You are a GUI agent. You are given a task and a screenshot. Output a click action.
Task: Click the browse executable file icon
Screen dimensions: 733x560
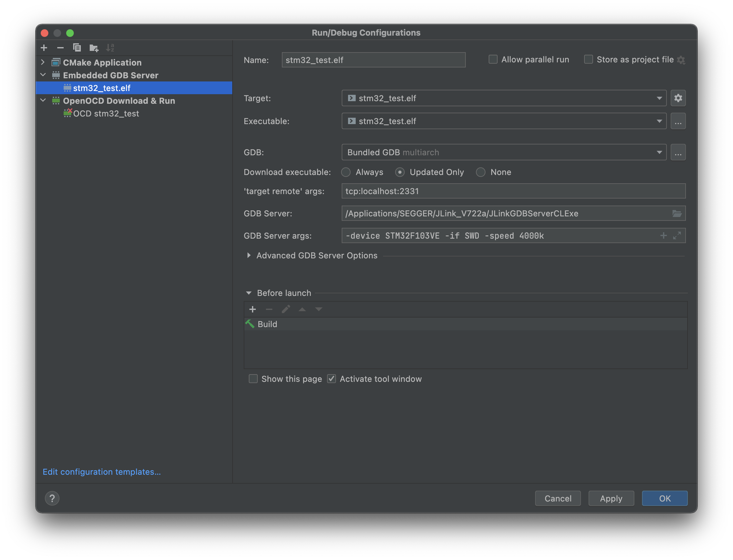(x=678, y=121)
